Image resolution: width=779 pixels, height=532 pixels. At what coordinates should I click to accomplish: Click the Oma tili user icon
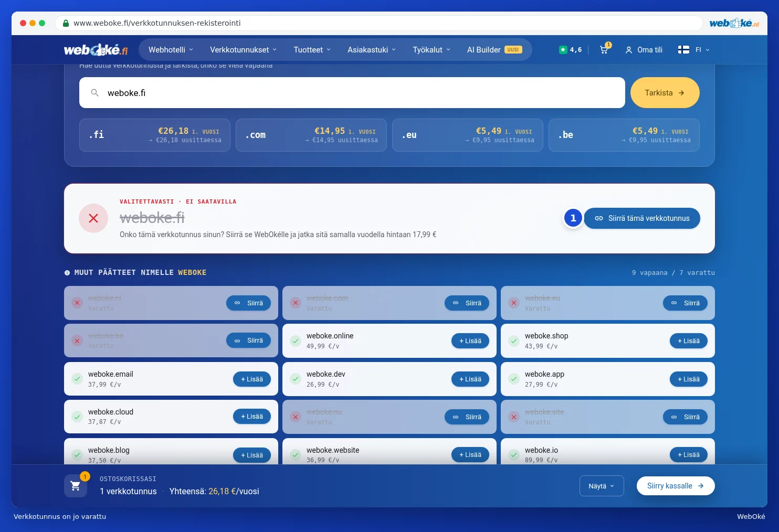point(628,50)
